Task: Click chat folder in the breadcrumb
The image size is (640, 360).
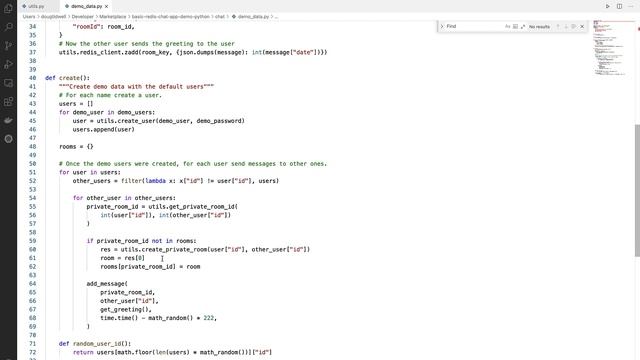Action: pyautogui.click(x=220, y=17)
